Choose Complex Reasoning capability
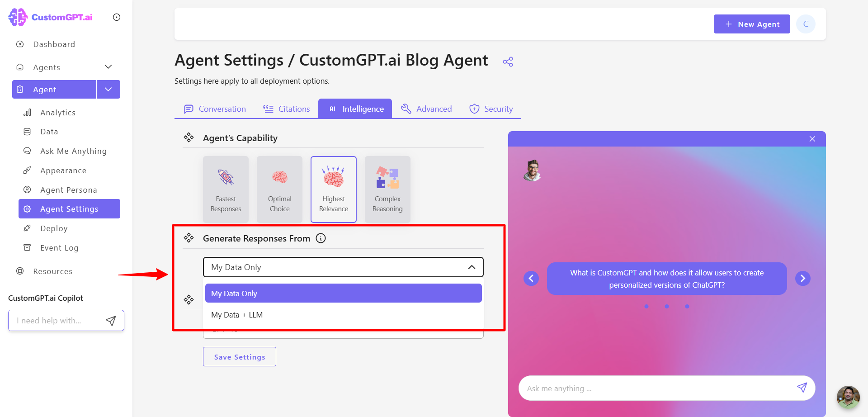This screenshot has width=868, height=417. pyautogui.click(x=387, y=189)
